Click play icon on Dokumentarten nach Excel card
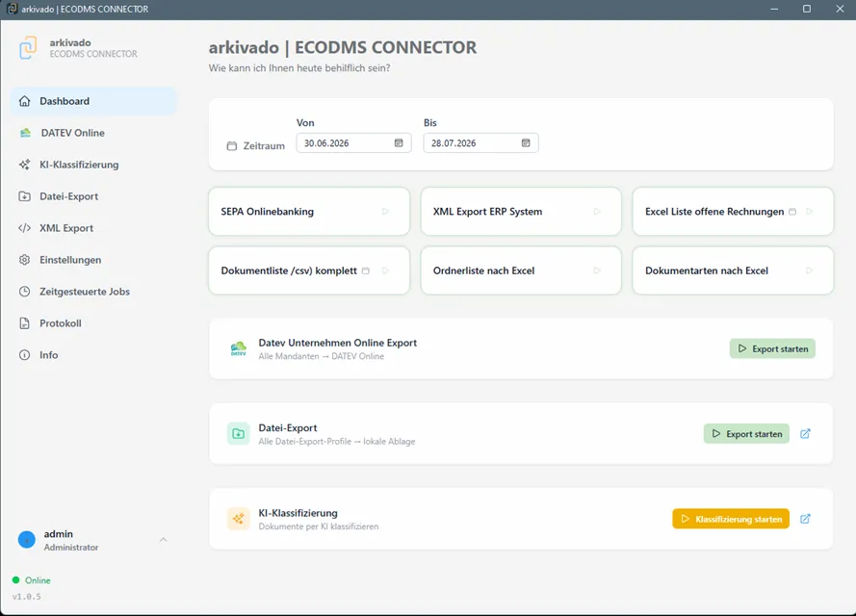Image resolution: width=856 pixels, height=616 pixels. coord(810,270)
